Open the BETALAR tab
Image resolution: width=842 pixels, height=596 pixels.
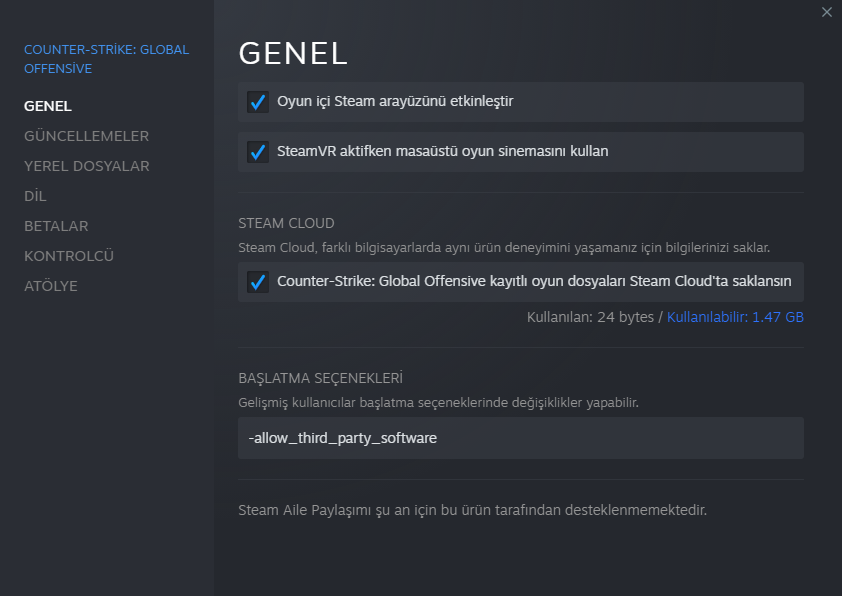click(x=56, y=226)
